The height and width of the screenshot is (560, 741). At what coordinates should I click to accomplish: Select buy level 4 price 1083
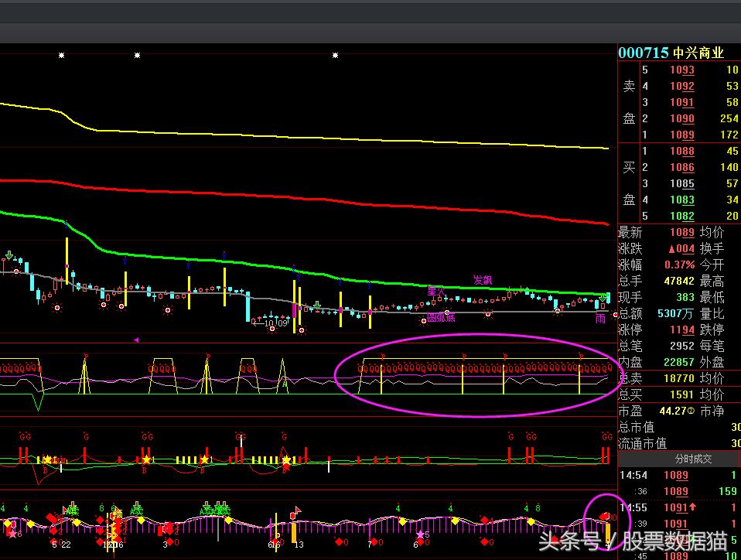[x=682, y=200]
